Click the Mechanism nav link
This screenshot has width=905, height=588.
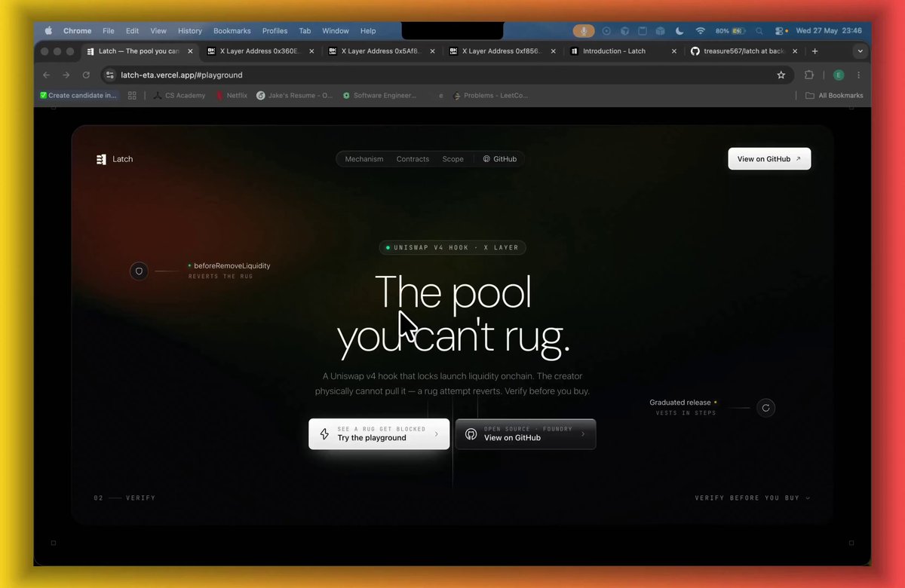click(364, 159)
